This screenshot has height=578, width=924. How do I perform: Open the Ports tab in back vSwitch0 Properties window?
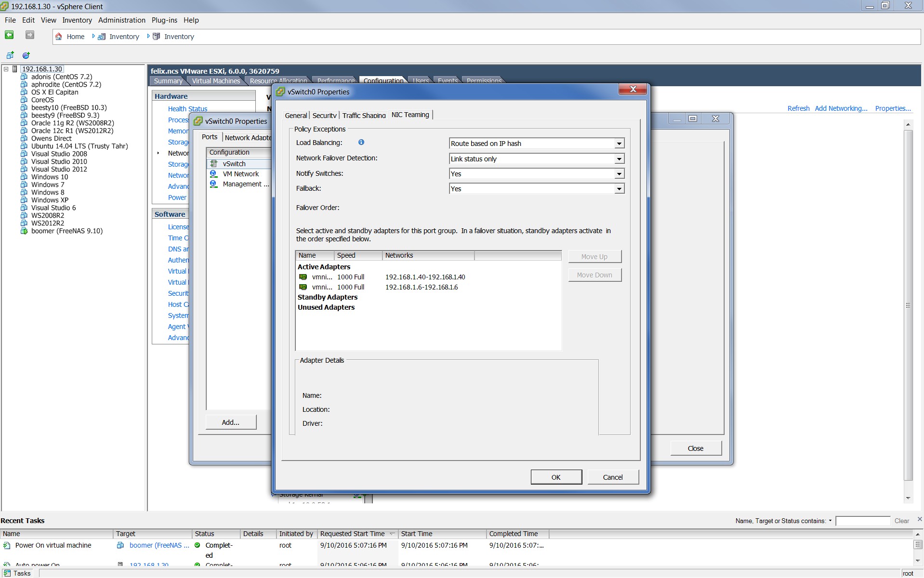pos(210,137)
